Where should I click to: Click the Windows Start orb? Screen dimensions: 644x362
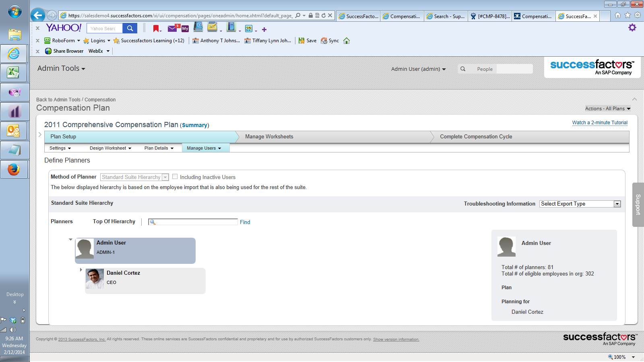14,12
